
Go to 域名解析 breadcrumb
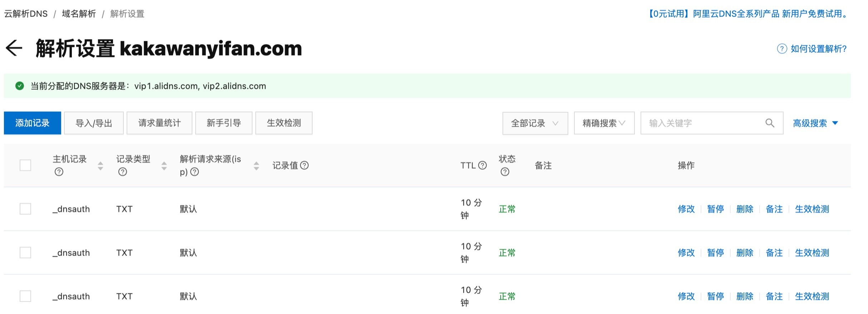point(79,14)
